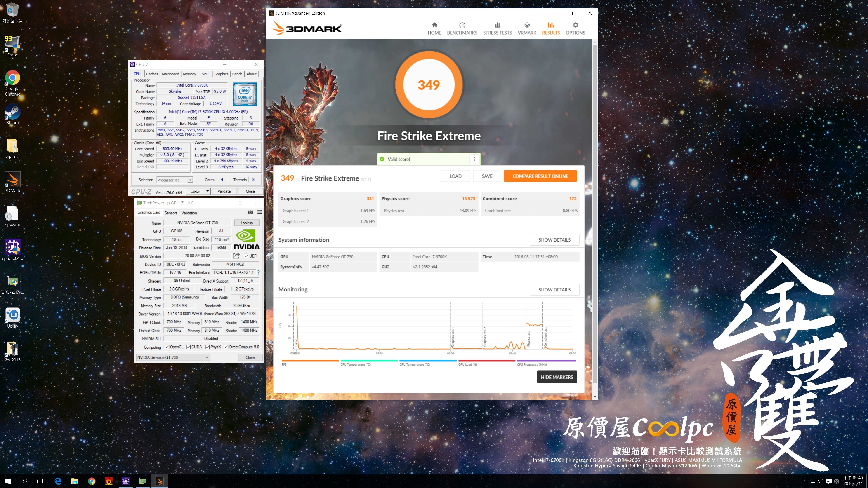This screenshot has width=868, height=488.
Task: Click the taskbar clock showing 05:40
Action: coord(853,481)
